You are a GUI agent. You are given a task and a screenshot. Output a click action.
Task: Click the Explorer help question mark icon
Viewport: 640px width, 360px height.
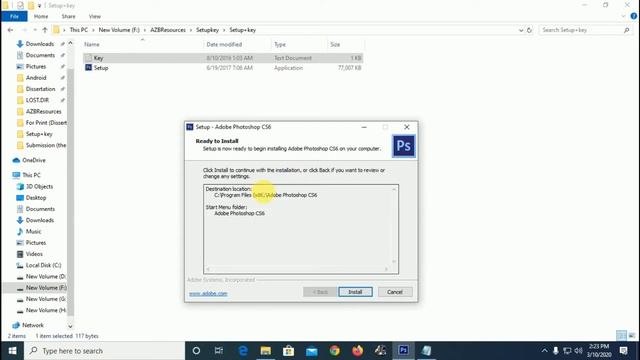click(x=633, y=16)
